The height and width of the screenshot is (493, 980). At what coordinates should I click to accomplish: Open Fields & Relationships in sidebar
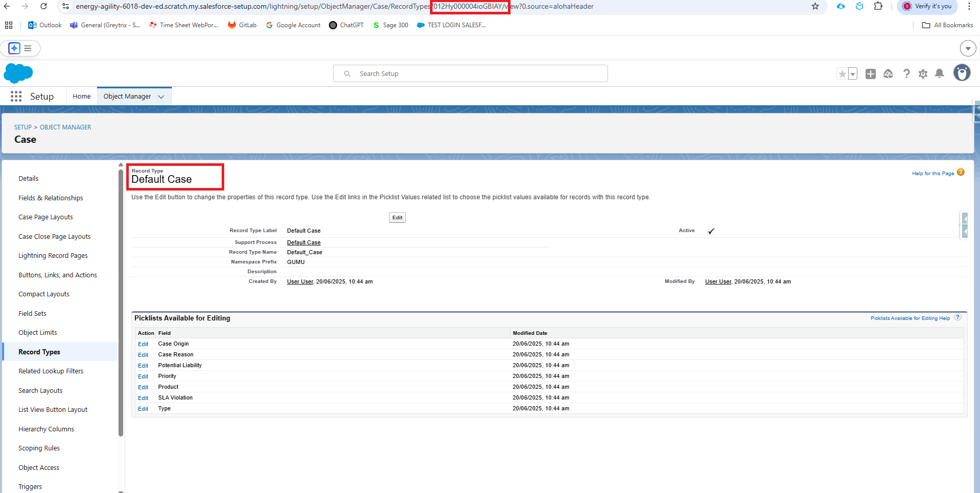(x=51, y=198)
